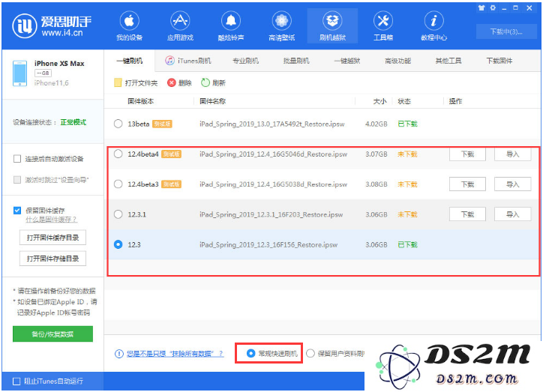Screen dimensions: 543x392
Task: Click the 4.02GB size value
Action: click(376, 124)
